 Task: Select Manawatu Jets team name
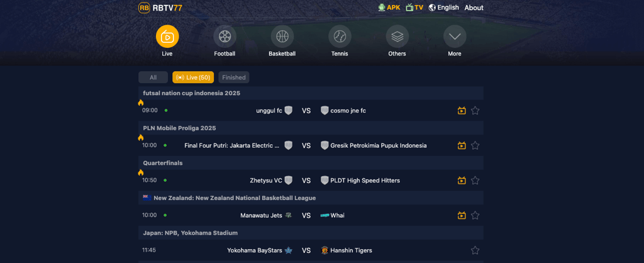click(261, 215)
